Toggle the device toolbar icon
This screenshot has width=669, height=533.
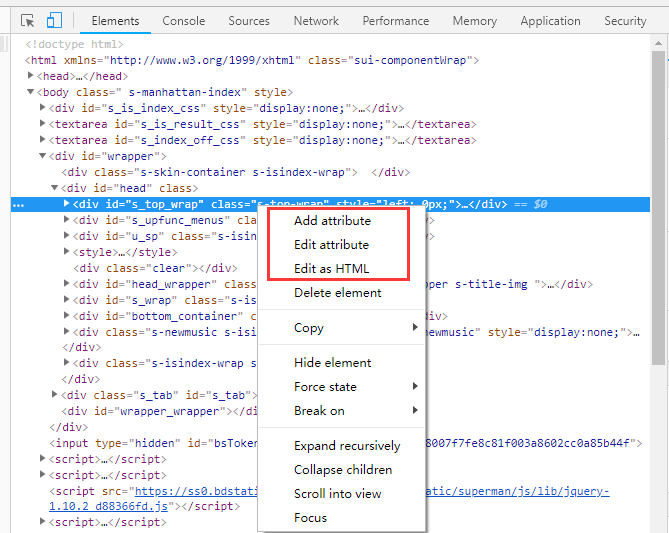pos(54,20)
